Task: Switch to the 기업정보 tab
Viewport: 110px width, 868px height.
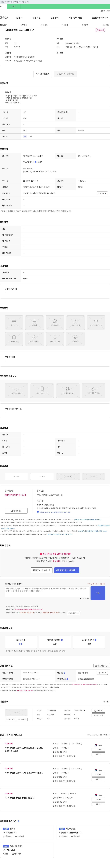Action: click(x=106, y=25)
